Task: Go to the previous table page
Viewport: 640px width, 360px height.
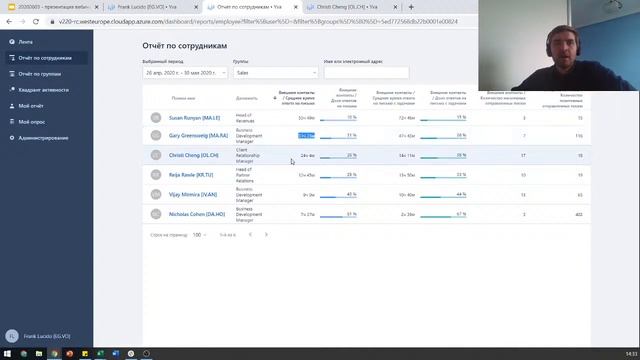Action: tap(250, 235)
